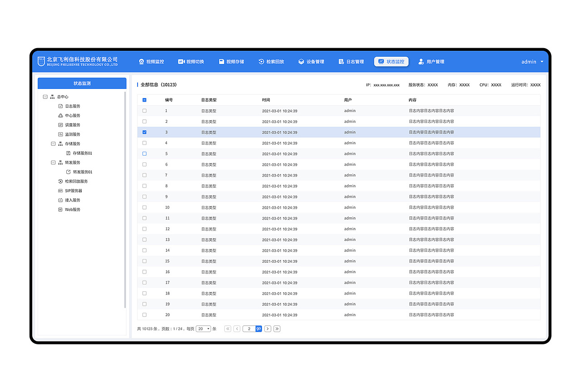Click the 转发服务 hierarchy icon
The height and width of the screenshot is (392, 581).
60,162
